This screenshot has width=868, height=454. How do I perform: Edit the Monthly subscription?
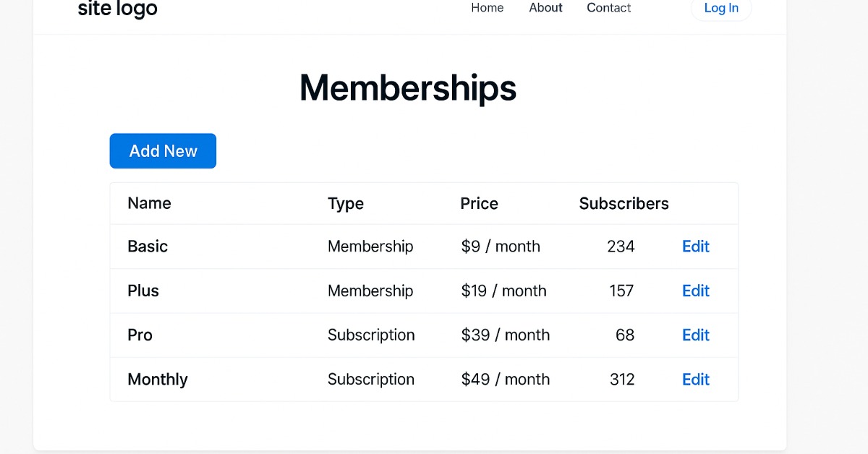pos(695,380)
